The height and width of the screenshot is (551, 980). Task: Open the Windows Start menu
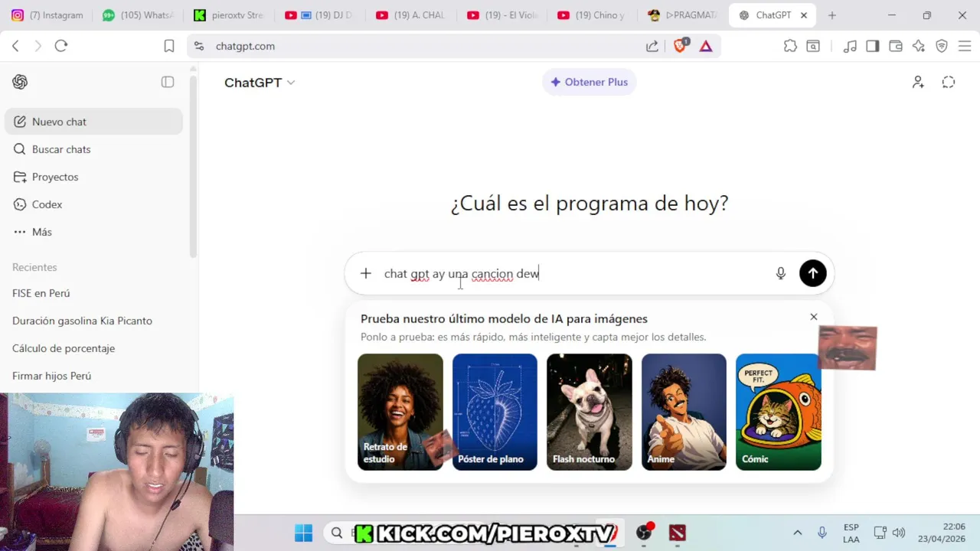304,533
